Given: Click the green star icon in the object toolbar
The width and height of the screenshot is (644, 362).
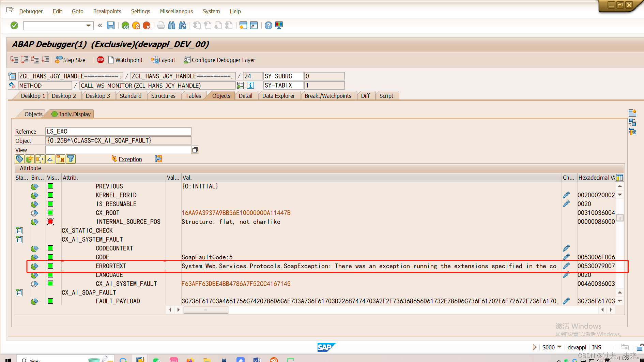Looking at the screenshot, I should point(30,159).
